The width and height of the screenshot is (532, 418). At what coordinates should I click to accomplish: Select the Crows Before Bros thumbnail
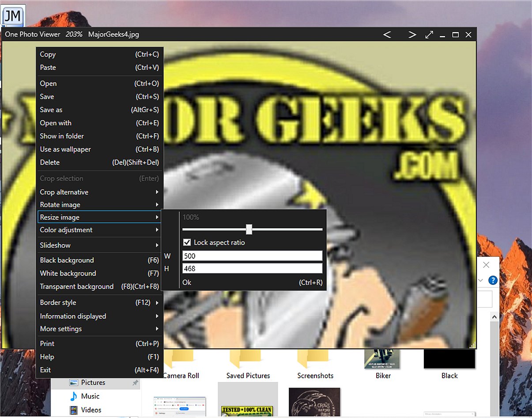[314, 403]
